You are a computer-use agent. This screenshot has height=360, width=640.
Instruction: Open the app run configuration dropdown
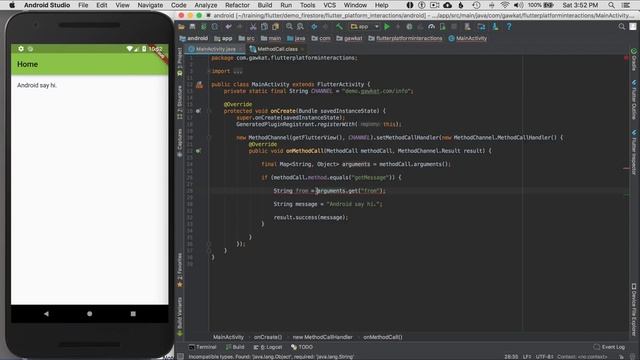pos(365,27)
